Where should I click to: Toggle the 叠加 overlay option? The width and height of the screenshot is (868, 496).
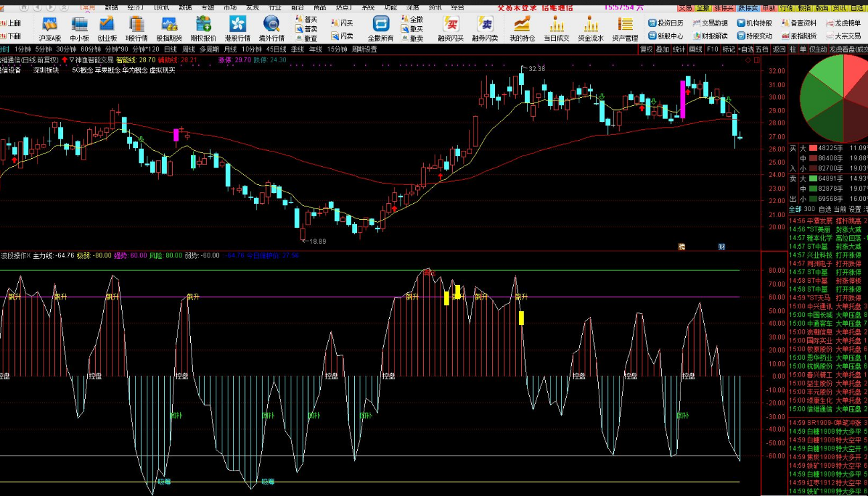(x=662, y=50)
